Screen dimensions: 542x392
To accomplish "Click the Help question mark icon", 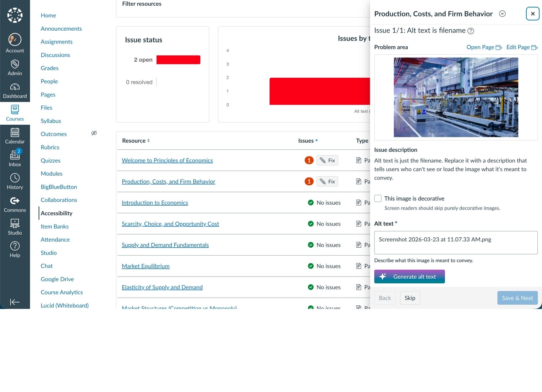I will (x=15, y=246).
